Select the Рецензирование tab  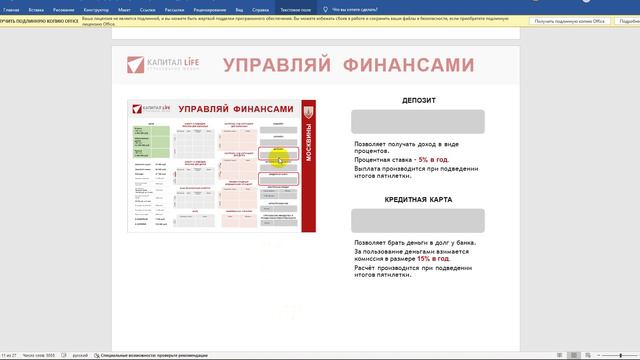(210, 10)
